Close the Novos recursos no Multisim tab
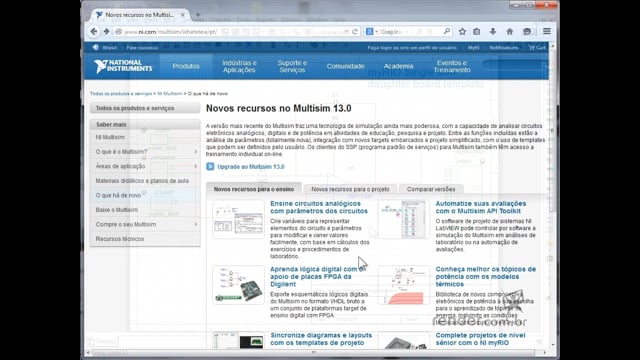Viewport: 640px width, 360px height. (x=182, y=15)
